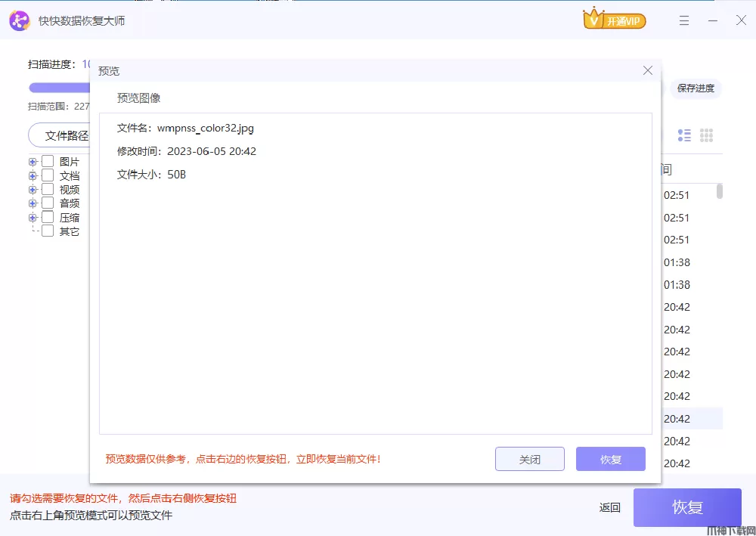Select the 文件路径 tab
Image resolution: width=756 pixels, height=536 pixels.
59,135
